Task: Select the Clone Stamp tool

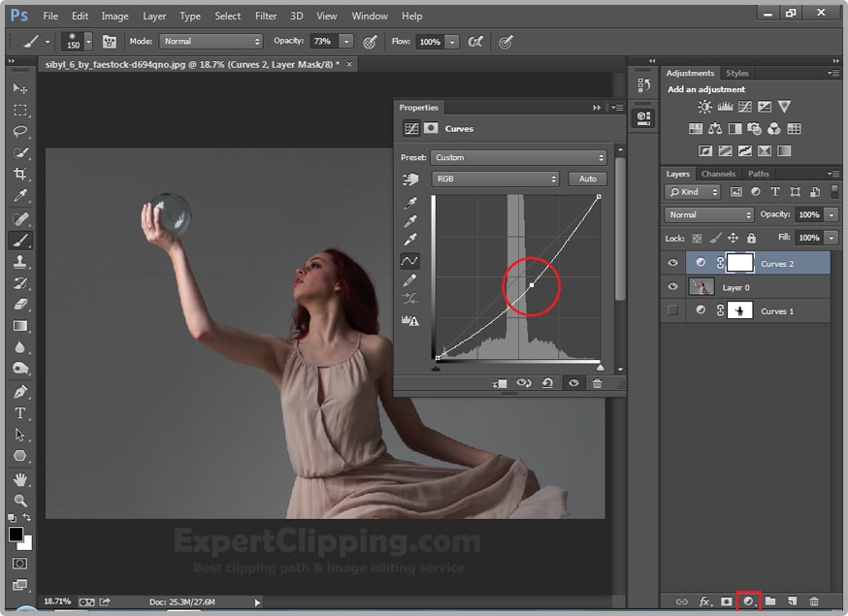Action: (x=19, y=262)
